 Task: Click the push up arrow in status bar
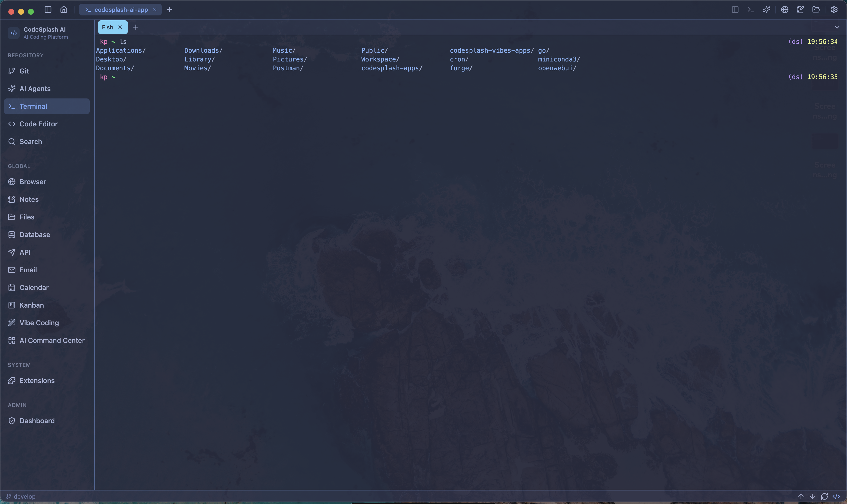(801, 496)
